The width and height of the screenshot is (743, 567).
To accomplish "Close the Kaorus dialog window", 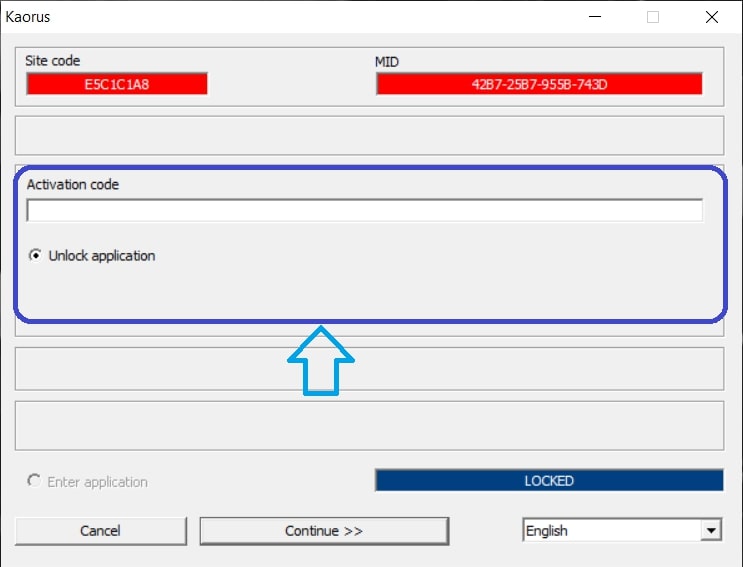I will pyautogui.click(x=711, y=16).
